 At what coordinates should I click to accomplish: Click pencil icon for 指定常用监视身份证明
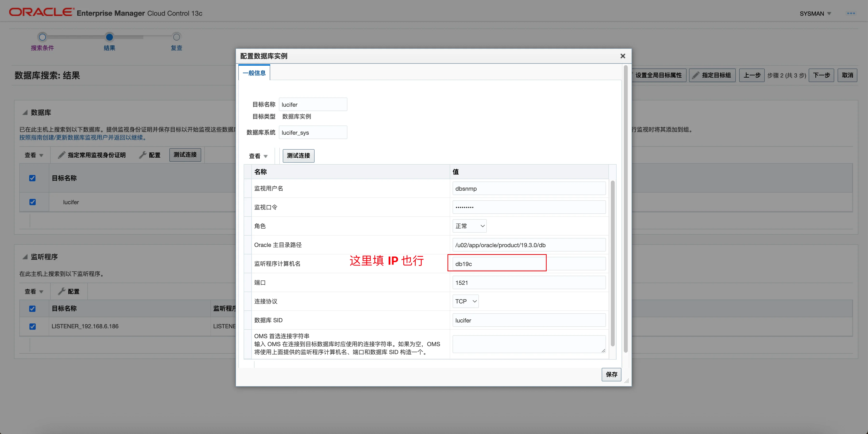pos(62,155)
